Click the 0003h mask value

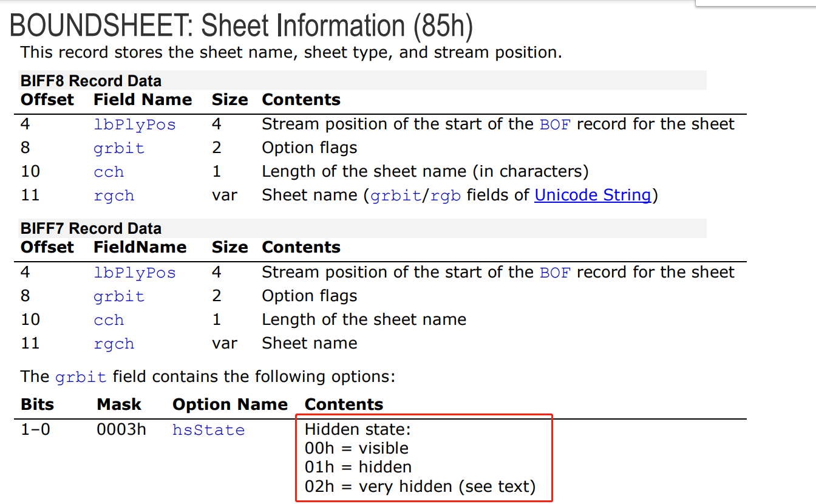click(121, 430)
